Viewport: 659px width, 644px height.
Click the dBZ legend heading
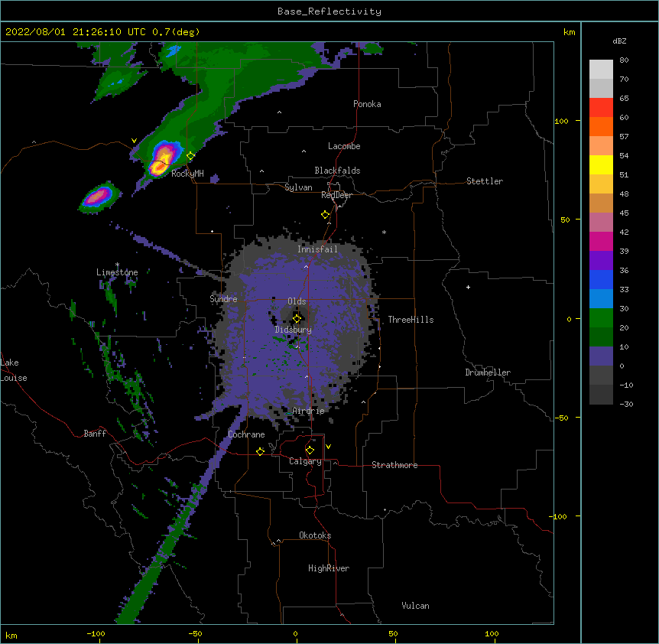(x=619, y=41)
